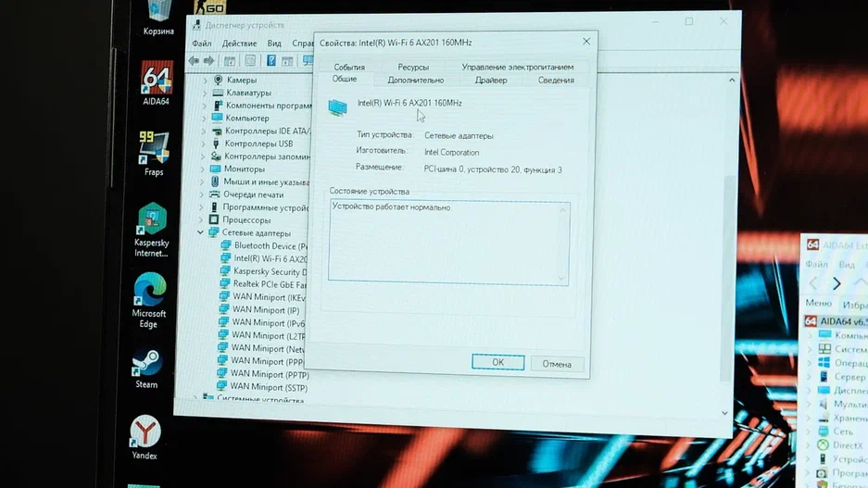Screen dimensions: 868x488
Task: Select the Kaspersky Internet desktop shortcut
Action: pos(152,231)
